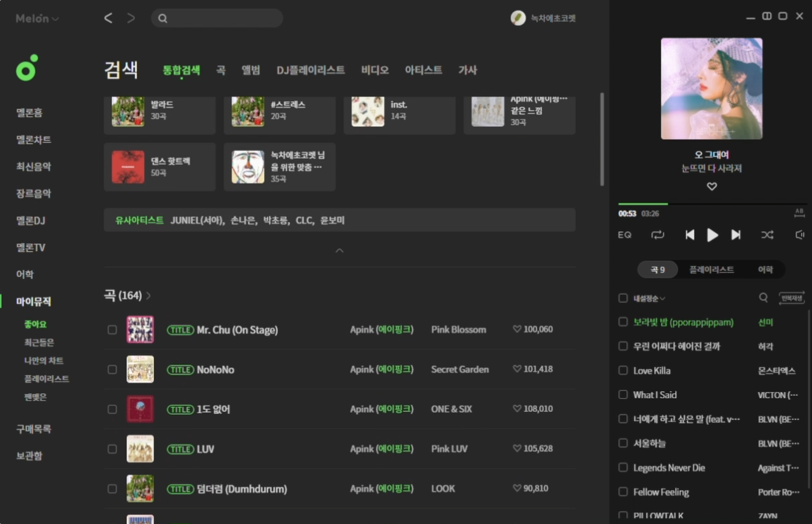The width and height of the screenshot is (812, 524).
Task: Like heart for LUV
Action: coord(517,448)
